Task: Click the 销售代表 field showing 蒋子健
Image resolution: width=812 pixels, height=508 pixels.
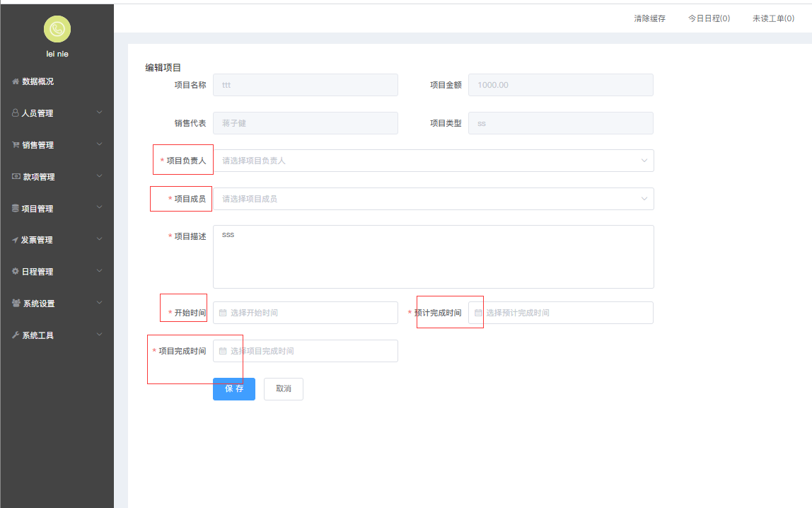Action: 306,123
